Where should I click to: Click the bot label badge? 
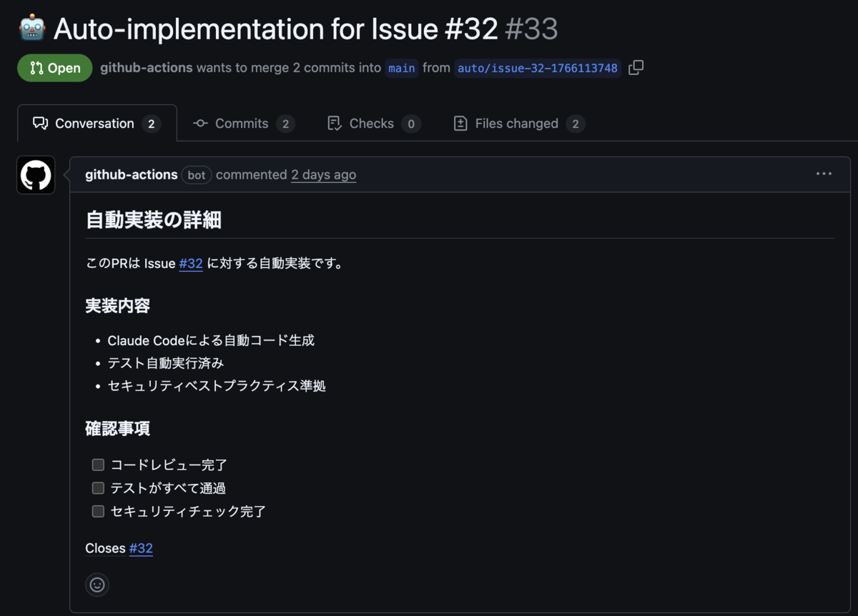(197, 175)
